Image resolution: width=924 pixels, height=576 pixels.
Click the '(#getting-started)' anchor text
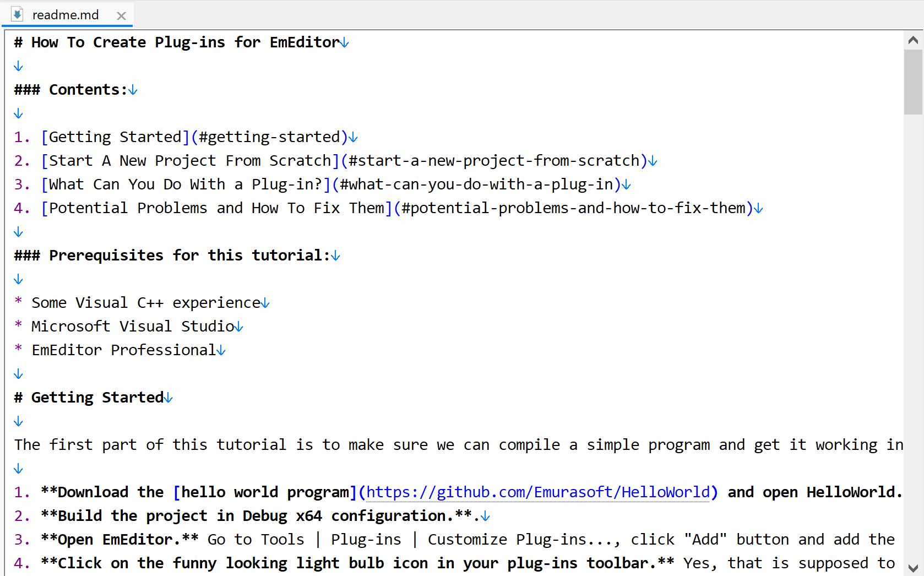point(269,137)
